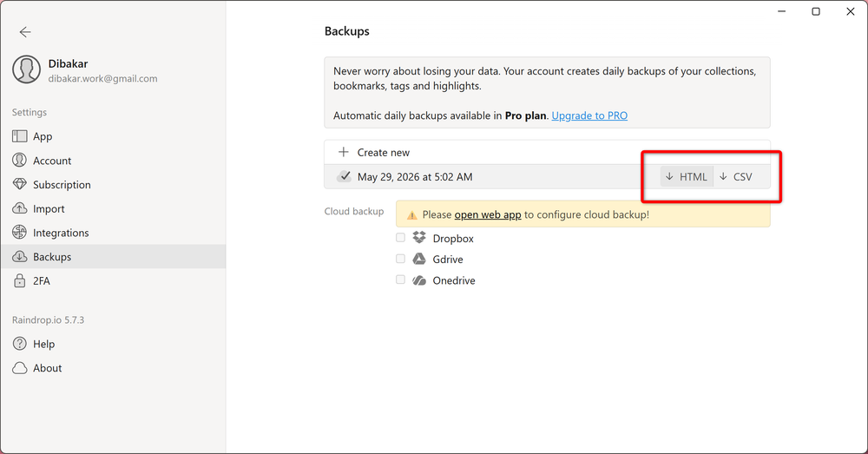The height and width of the screenshot is (454, 868).
Task: Follow the open web app link
Action: 488,214
